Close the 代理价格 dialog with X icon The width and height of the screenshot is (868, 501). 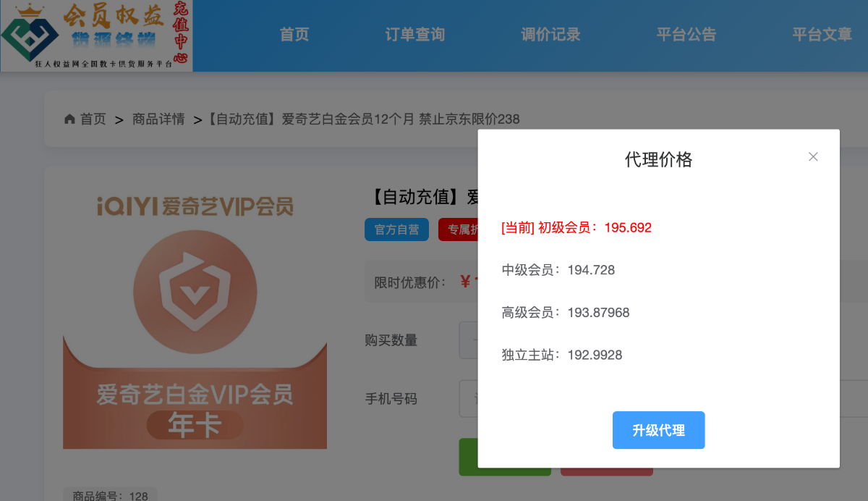[813, 156]
